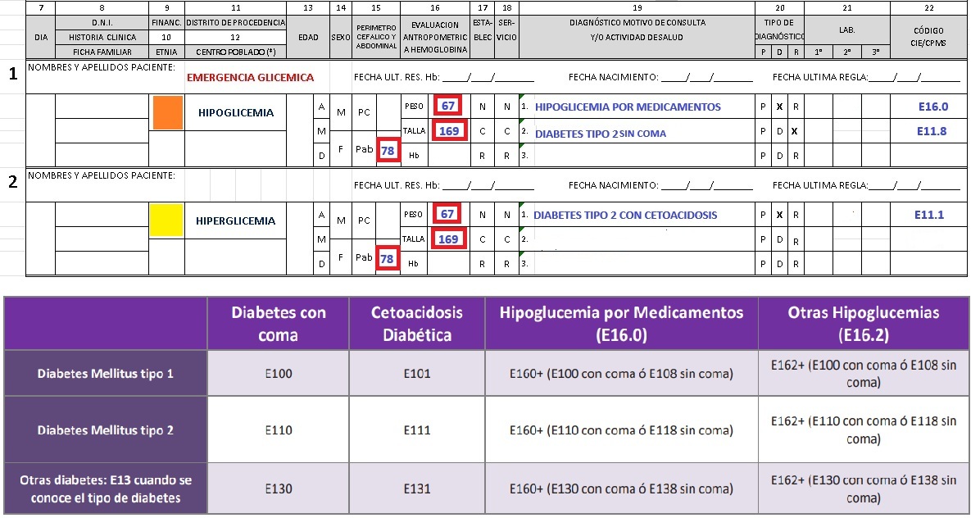Screen dimensions: 980x518
Task: Click the E111 cell in the purple table
Action: point(417,430)
